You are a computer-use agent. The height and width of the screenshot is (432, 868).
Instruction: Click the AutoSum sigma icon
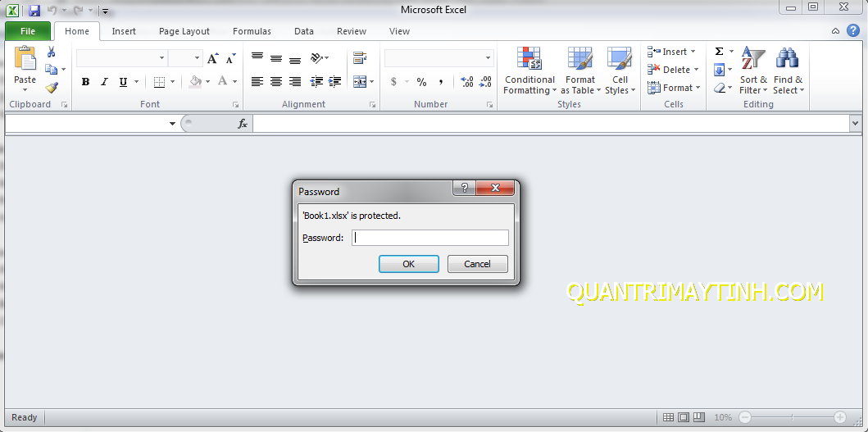pos(719,52)
